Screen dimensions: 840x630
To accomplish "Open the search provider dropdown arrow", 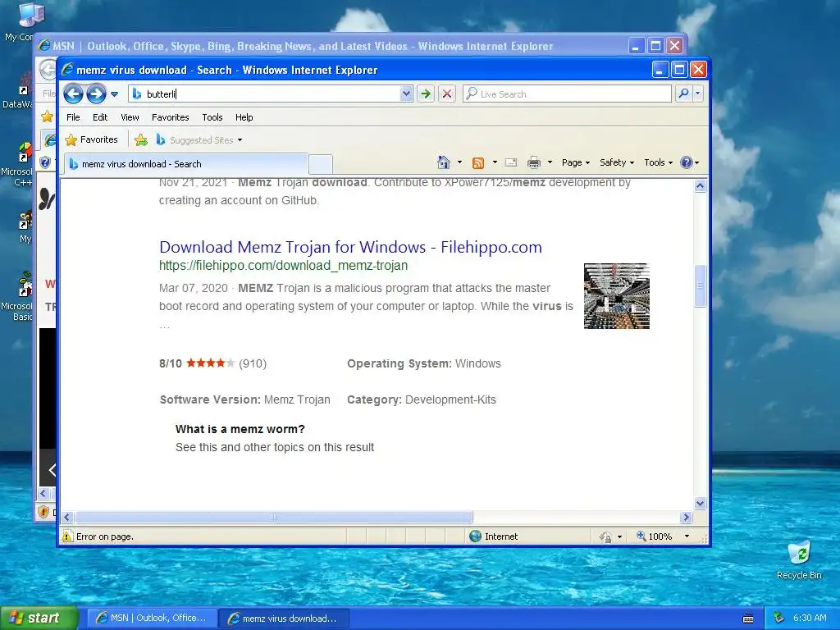I will tap(697, 94).
